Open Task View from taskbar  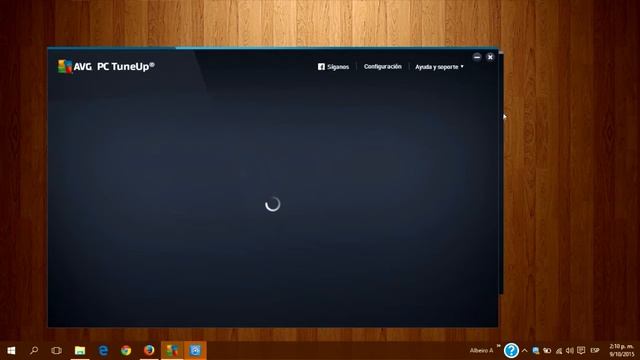point(56,351)
